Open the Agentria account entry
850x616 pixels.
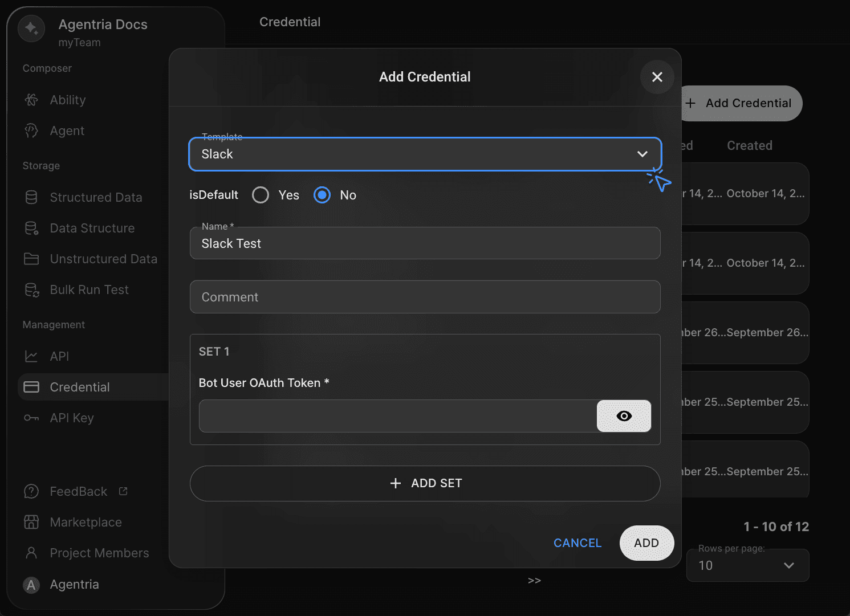pyautogui.click(x=75, y=585)
